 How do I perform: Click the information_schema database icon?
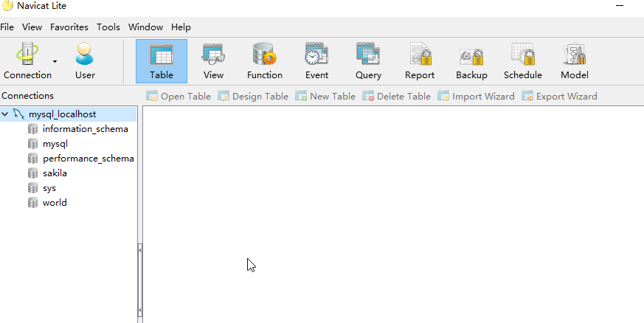33,129
